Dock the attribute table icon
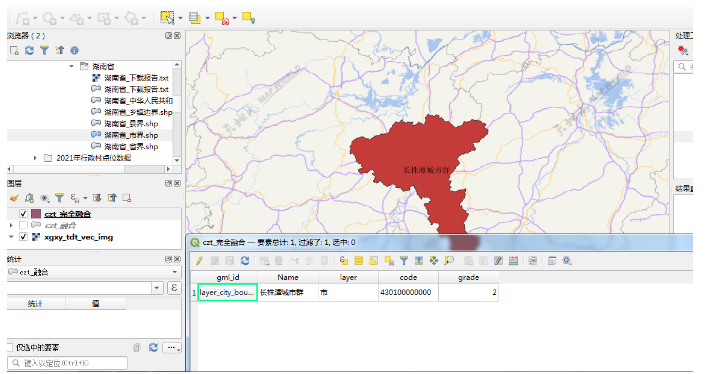The image size is (707, 374). (552, 260)
